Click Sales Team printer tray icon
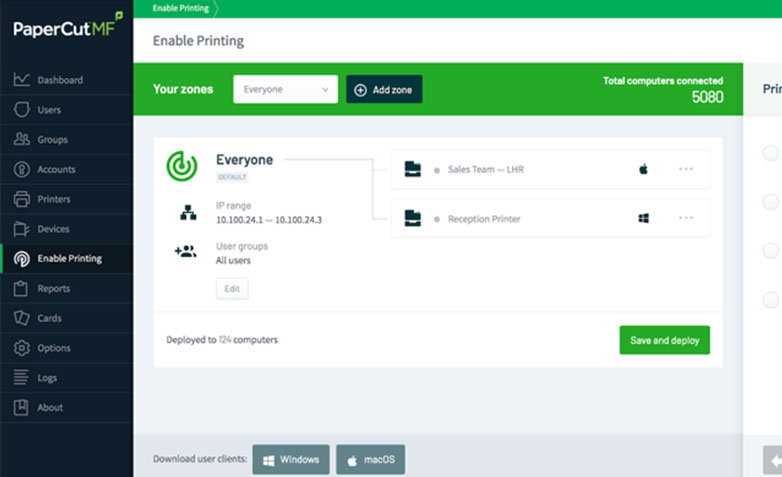Screen dimensions: 782x477 point(412,169)
